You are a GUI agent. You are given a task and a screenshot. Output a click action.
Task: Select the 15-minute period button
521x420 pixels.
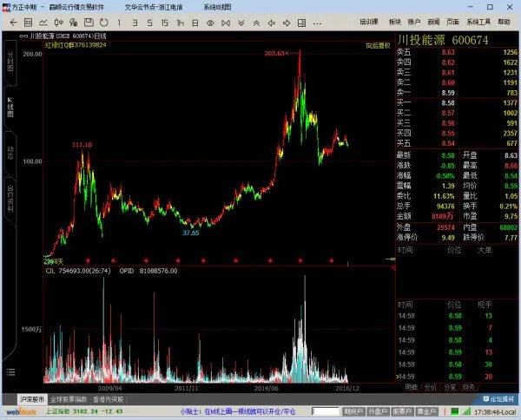[164, 23]
